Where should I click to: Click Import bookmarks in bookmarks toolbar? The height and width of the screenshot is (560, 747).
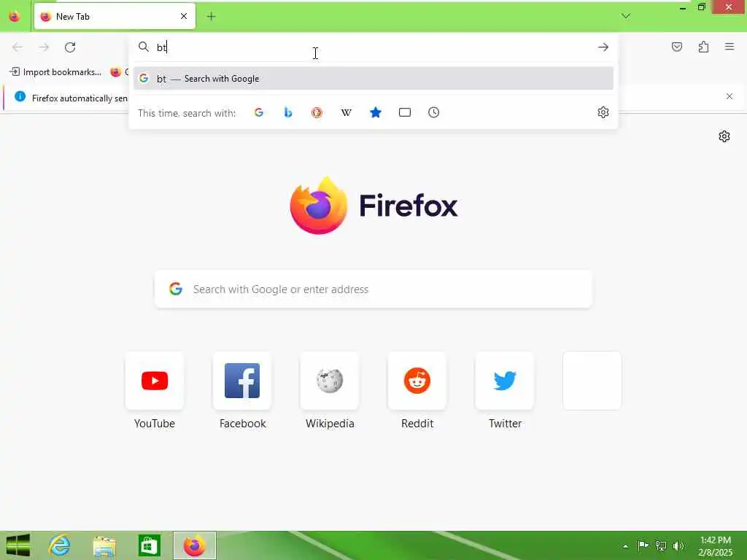(55, 72)
